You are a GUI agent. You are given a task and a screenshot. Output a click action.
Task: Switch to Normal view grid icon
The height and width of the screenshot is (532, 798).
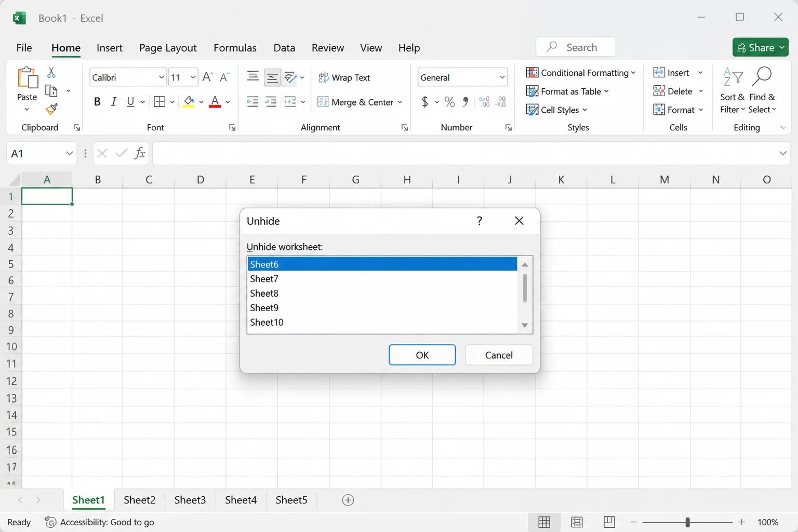coord(544,522)
